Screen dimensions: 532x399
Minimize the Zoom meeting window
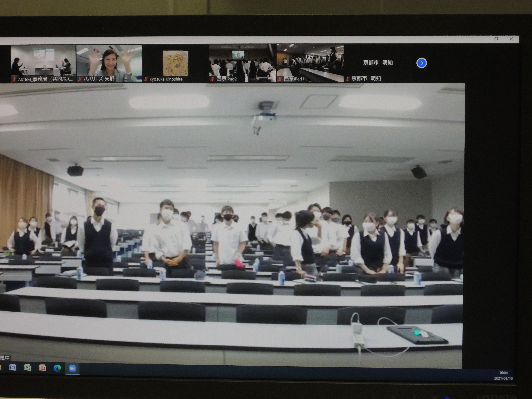coord(482,39)
